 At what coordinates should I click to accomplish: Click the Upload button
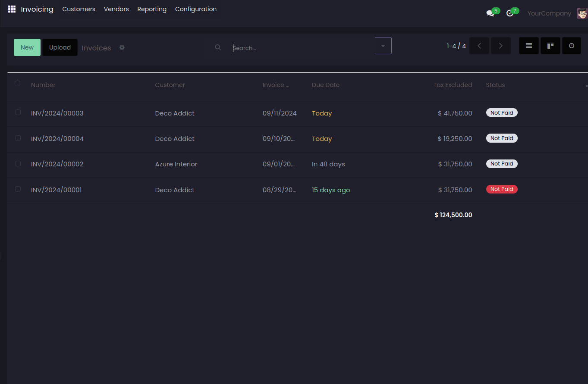(60, 47)
